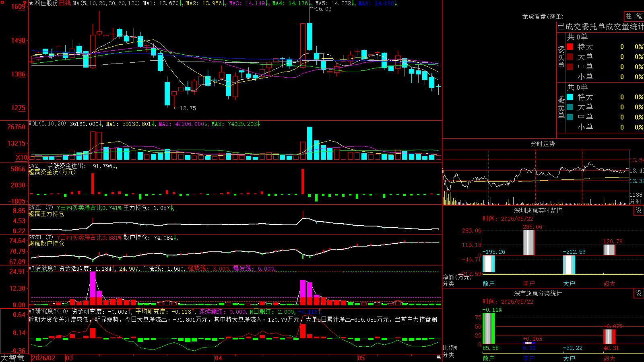Viewport: 644px width, 362px height.
Task: Click the 12.75 low price label
Action: pyautogui.click(x=188, y=108)
